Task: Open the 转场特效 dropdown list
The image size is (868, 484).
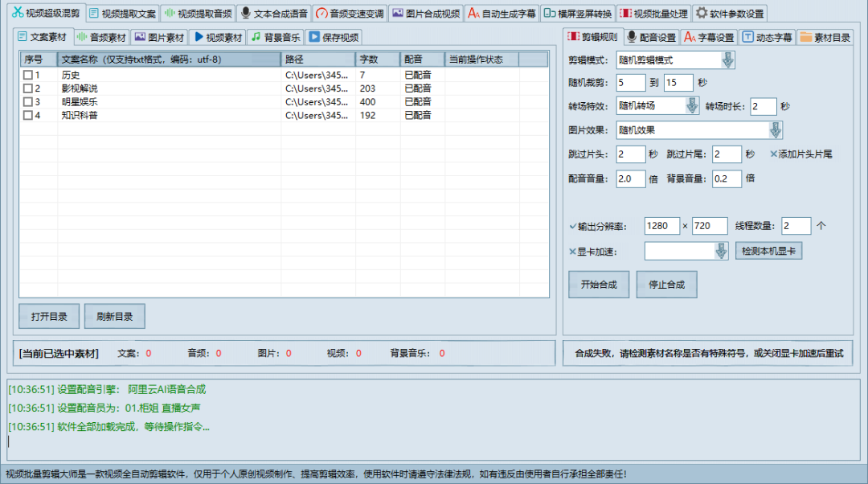Action: 692,106
